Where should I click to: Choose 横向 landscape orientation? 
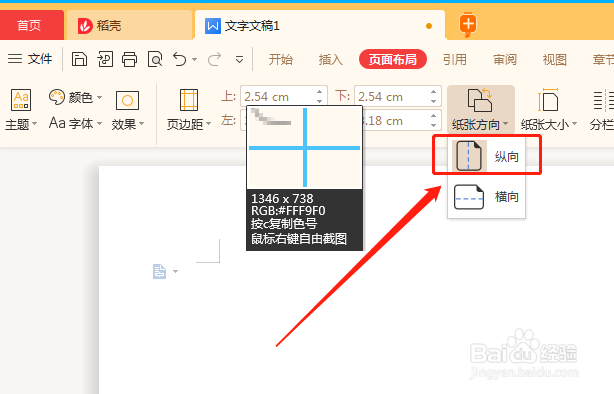(486, 197)
